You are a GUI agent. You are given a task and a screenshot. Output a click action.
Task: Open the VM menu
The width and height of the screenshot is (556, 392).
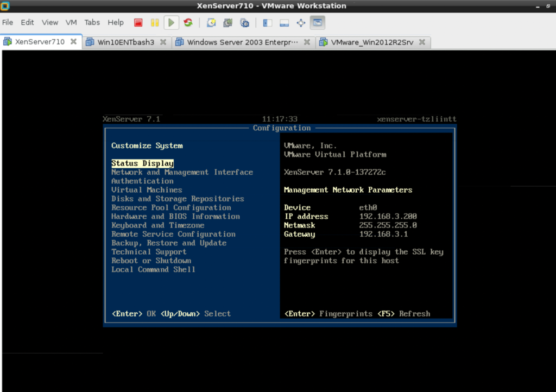71,22
